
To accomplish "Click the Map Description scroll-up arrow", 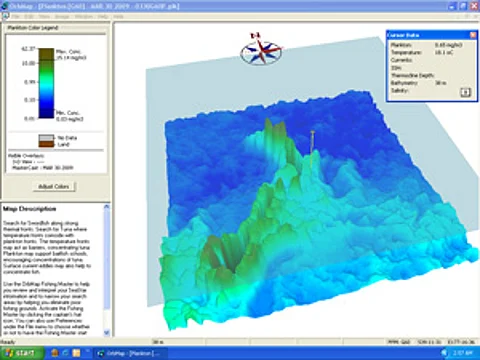I will click(106, 207).
